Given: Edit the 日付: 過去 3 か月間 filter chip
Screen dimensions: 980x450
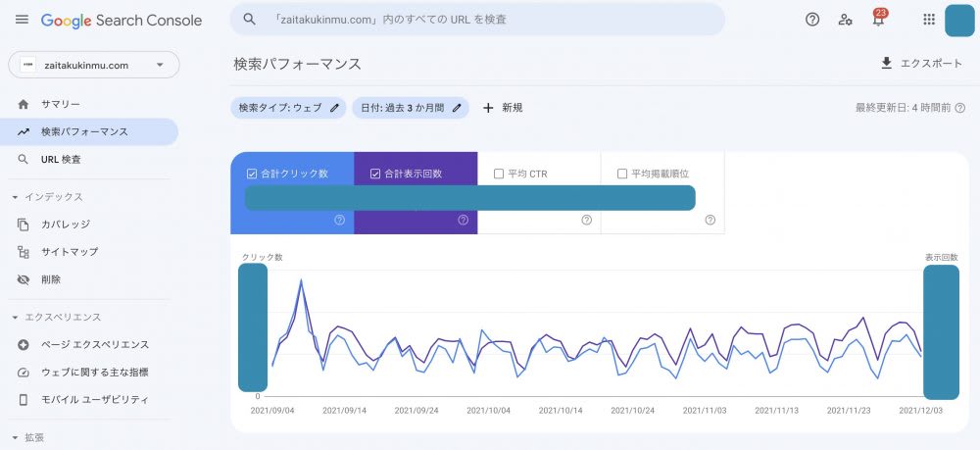Looking at the screenshot, I should pos(411,108).
